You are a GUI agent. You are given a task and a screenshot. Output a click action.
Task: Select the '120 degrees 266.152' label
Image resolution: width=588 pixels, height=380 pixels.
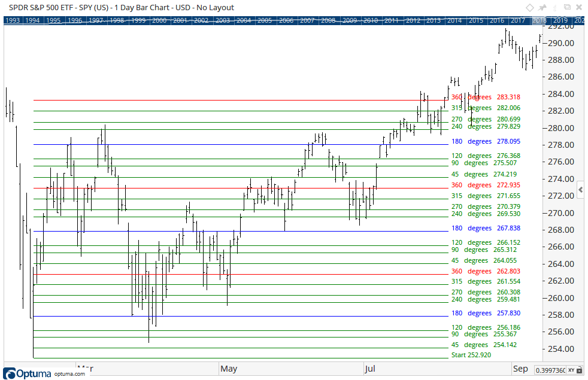pyautogui.click(x=486, y=242)
